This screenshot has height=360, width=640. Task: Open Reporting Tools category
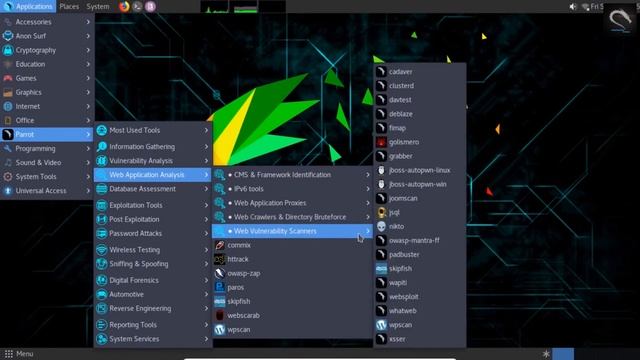point(153,325)
